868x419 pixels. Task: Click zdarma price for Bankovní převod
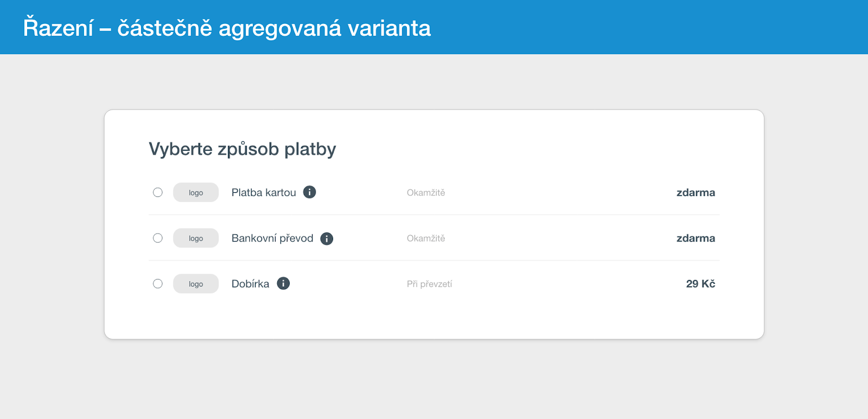(695, 238)
